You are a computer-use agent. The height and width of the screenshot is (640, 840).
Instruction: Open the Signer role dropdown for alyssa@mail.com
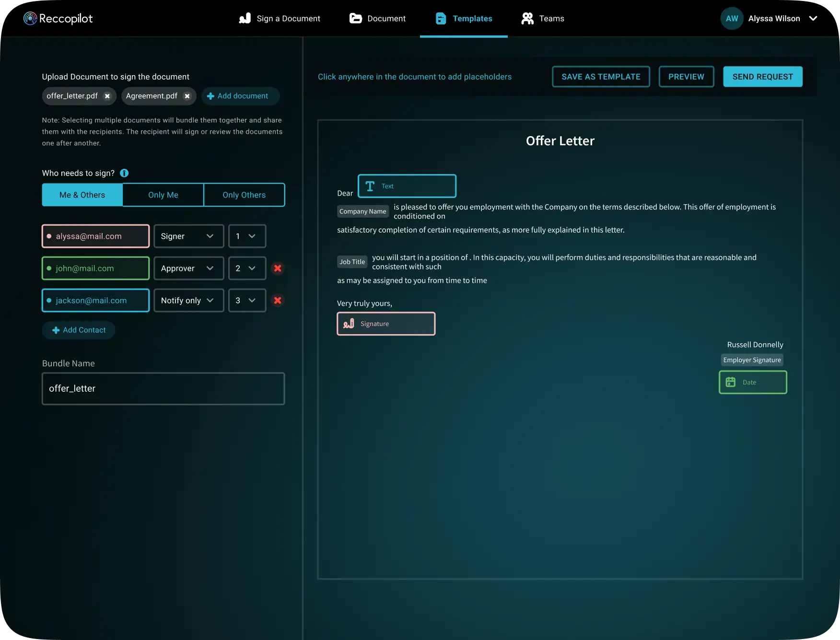coord(188,236)
